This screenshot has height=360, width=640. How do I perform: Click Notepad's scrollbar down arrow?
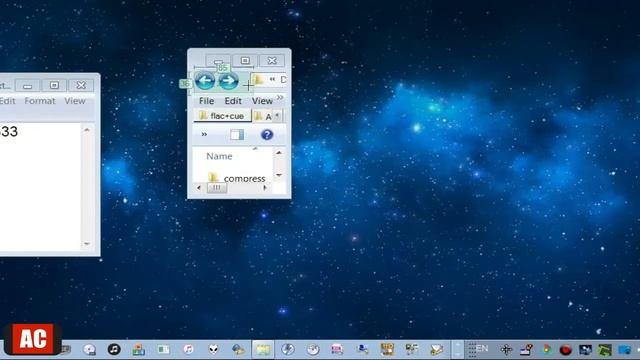pos(87,244)
